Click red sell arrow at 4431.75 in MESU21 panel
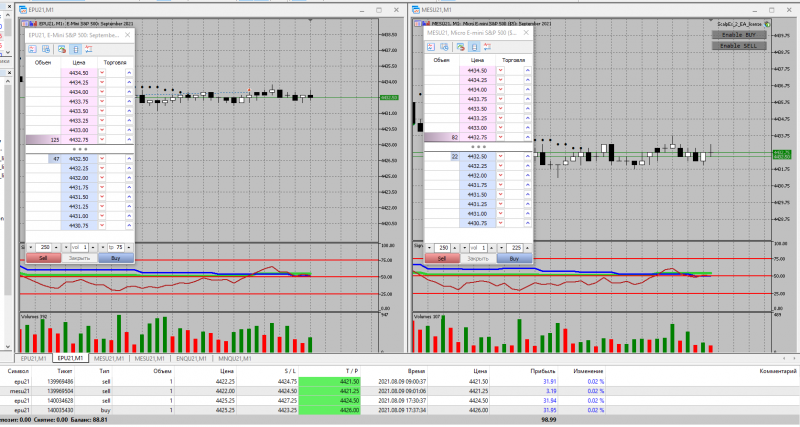The width and height of the screenshot is (800, 427). click(501, 185)
